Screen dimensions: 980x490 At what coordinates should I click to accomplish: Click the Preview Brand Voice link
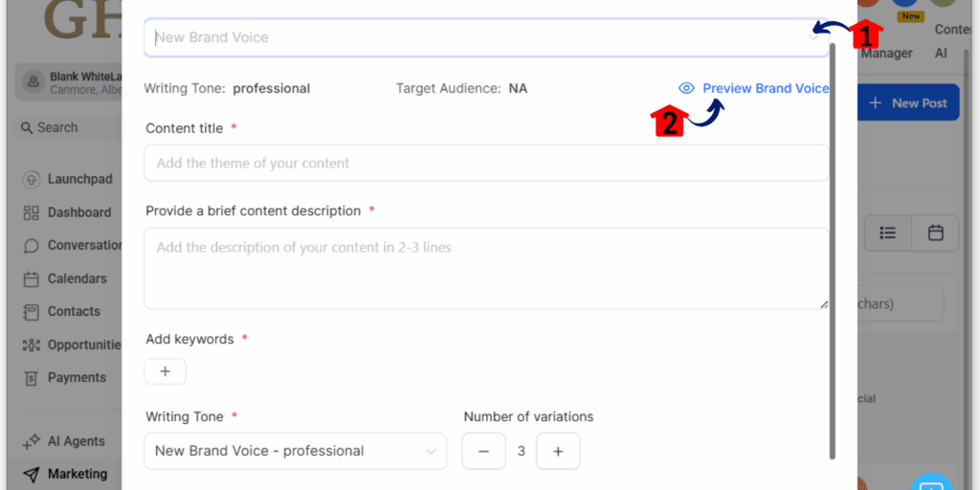click(x=766, y=88)
